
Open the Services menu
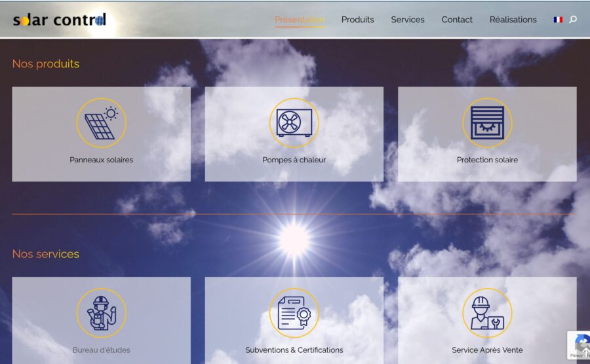click(x=408, y=20)
